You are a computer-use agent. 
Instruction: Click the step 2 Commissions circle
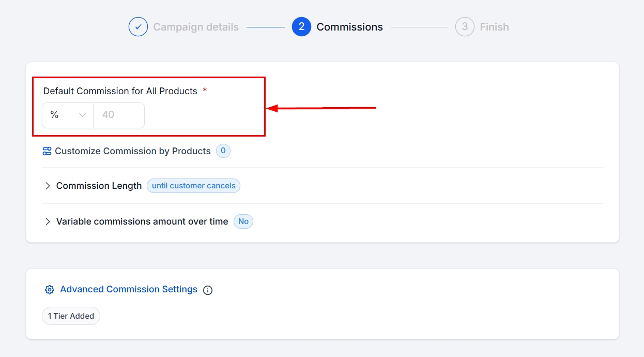pyautogui.click(x=301, y=27)
